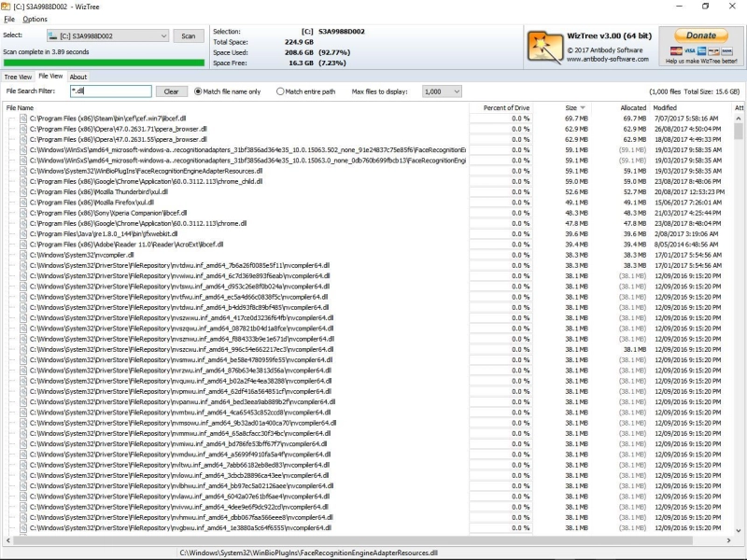The image size is (747, 560).
Task: Click the file icon beside Steam libcef.dll
Action: point(22,119)
